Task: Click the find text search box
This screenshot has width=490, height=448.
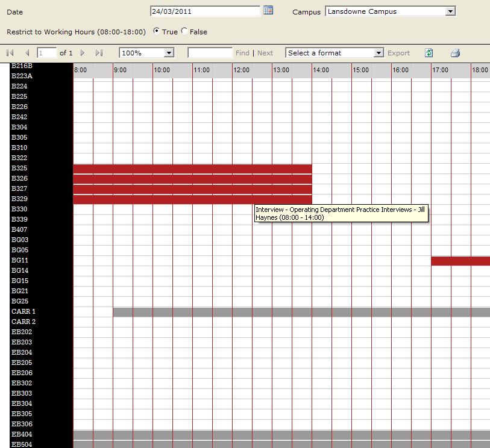Action: (x=210, y=53)
